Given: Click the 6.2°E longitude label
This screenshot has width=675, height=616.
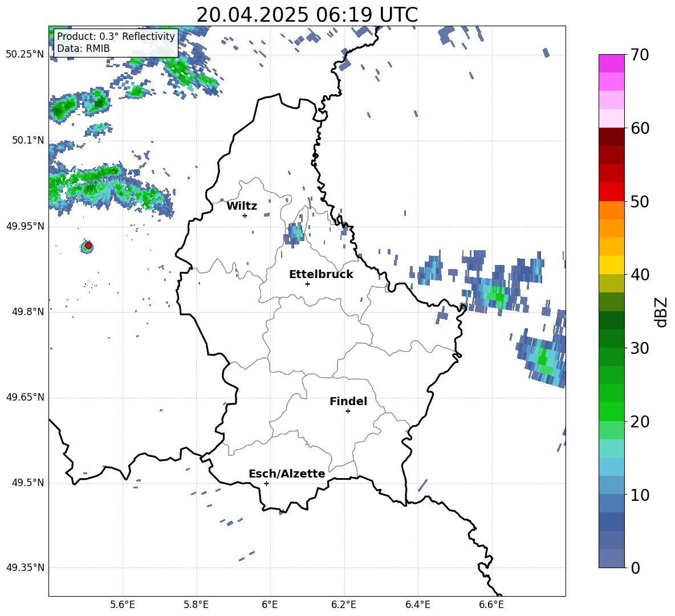Looking at the screenshot, I should (344, 605).
